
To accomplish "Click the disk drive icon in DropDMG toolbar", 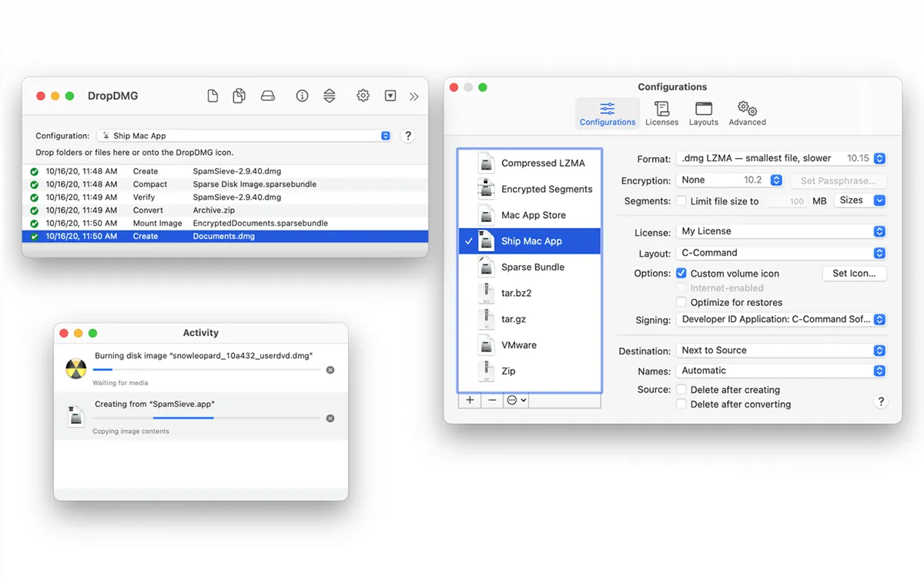I will pyautogui.click(x=268, y=96).
